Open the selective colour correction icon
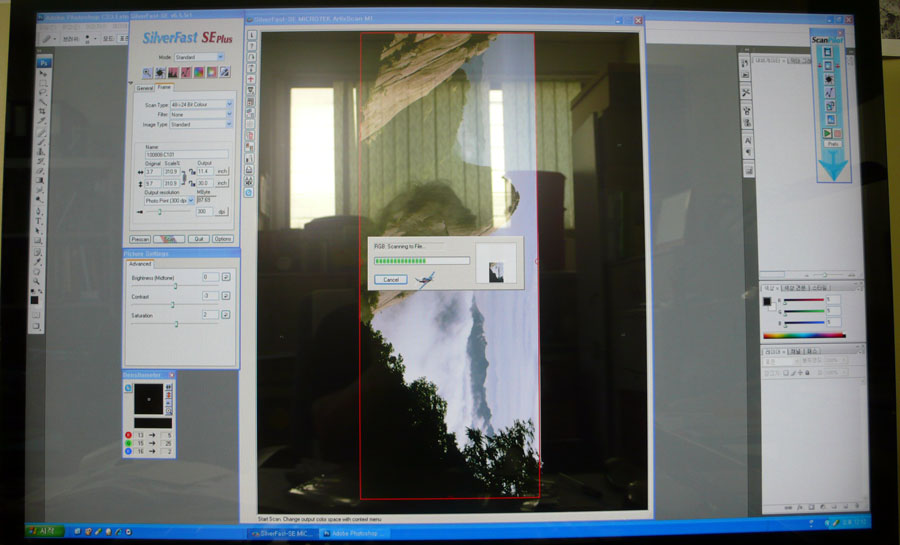 pyautogui.click(x=212, y=72)
